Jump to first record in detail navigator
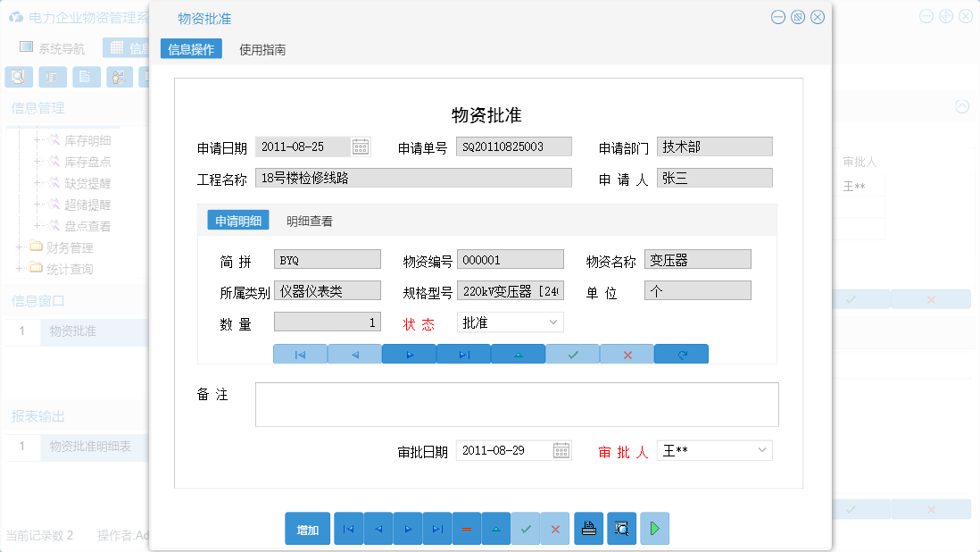 (x=300, y=354)
